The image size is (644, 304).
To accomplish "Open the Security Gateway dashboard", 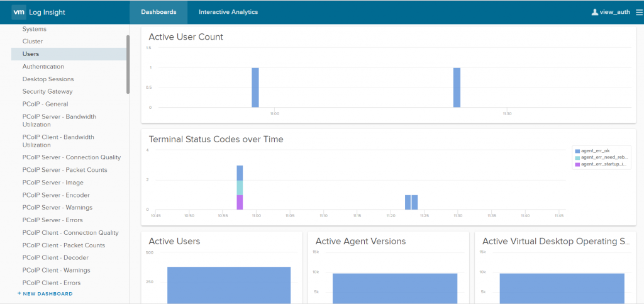I will coord(47,92).
